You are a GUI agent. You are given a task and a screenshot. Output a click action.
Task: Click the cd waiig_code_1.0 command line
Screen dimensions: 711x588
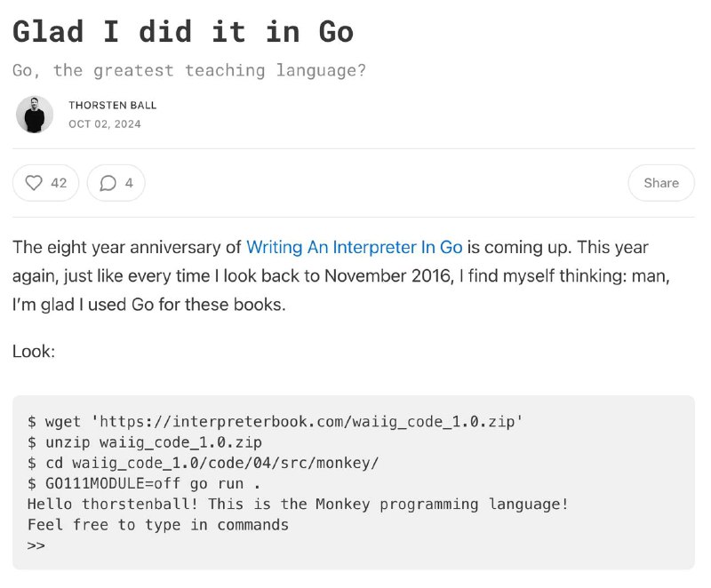[x=203, y=463]
